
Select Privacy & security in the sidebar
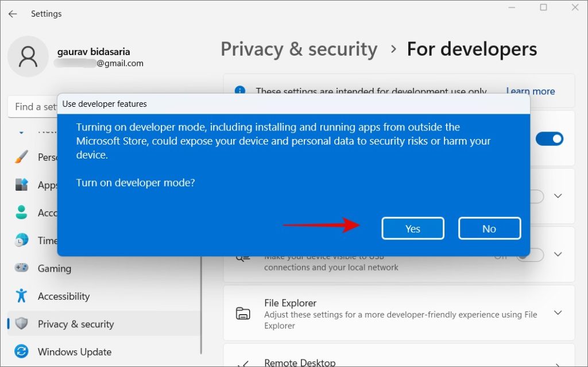point(103,324)
